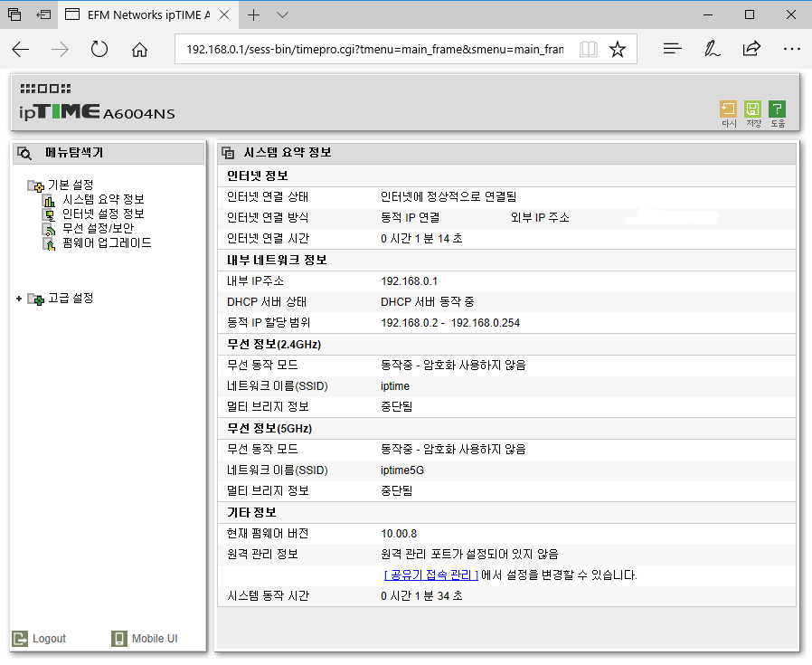Viewport: 812px width, 665px height.
Task: Toggle reading view book icon
Action: (589, 49)
